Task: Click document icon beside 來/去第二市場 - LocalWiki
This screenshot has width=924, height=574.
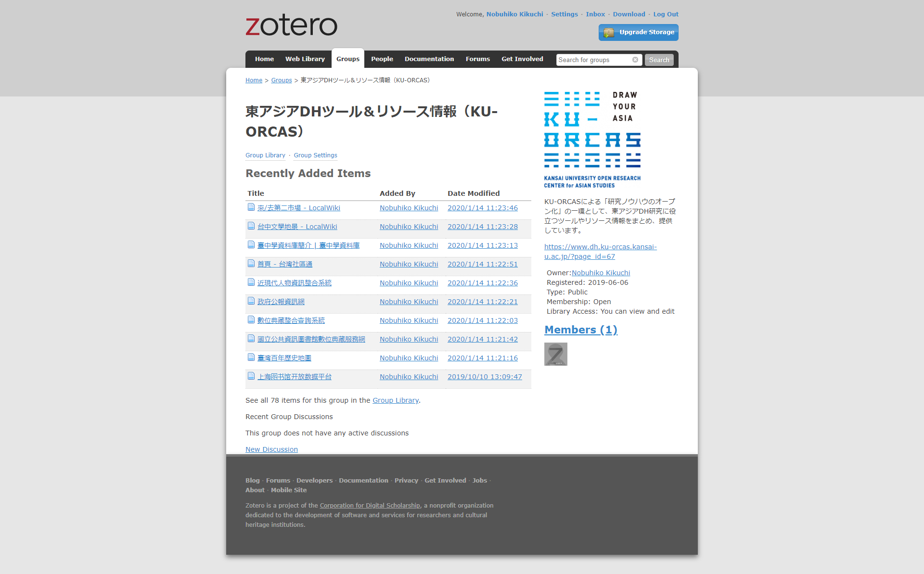Action: click(251, 207)
